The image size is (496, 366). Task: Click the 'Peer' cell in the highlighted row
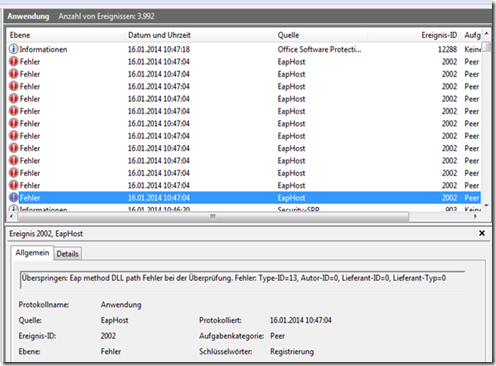(472, 198)
